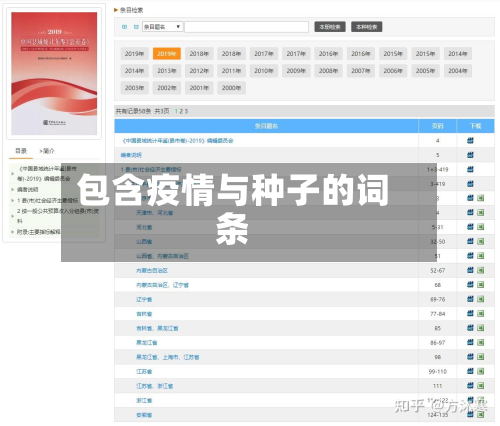This screenshot has height=426, width=500.
Task: Download the 吉林省、黑龙江省 entry
Action: (x=470, y=328)
